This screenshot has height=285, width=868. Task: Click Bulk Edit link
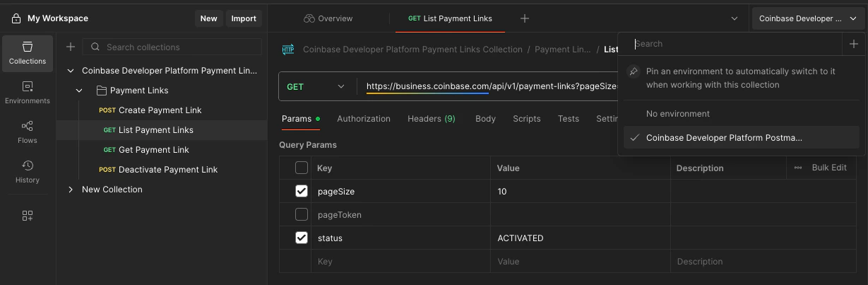pos(829,168)
